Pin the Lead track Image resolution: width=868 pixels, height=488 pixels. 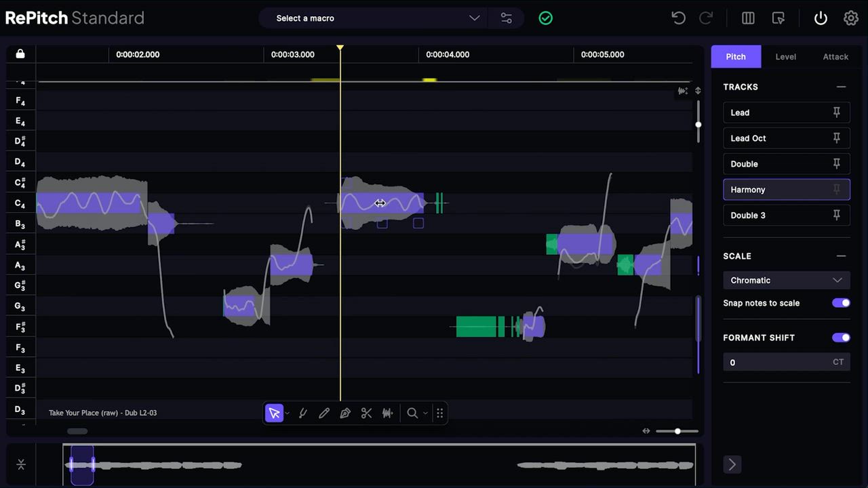coord(836,113)
